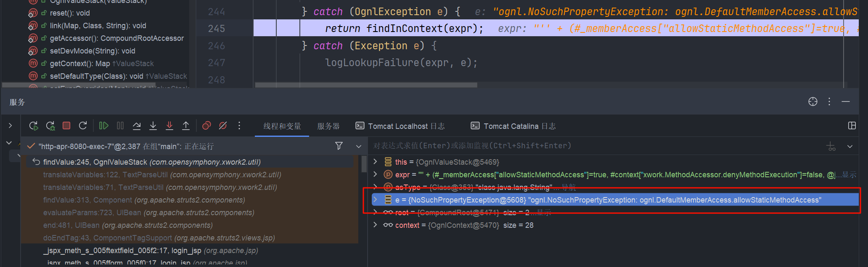Toggle Mute Breakpoints icon
Image resolution: width=868 pixels, height=267 pixels.
(223, 125)
